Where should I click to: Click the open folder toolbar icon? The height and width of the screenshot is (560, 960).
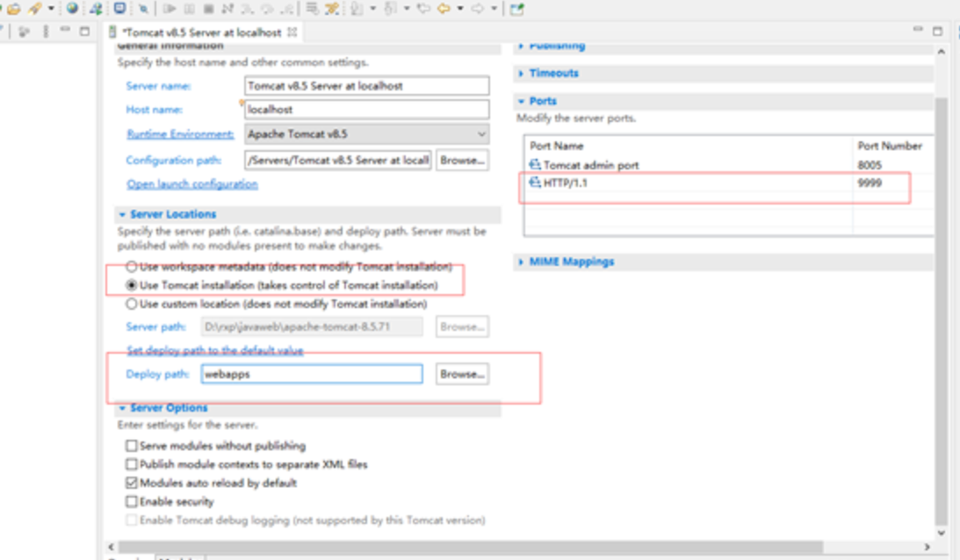(x=14, y=9)
